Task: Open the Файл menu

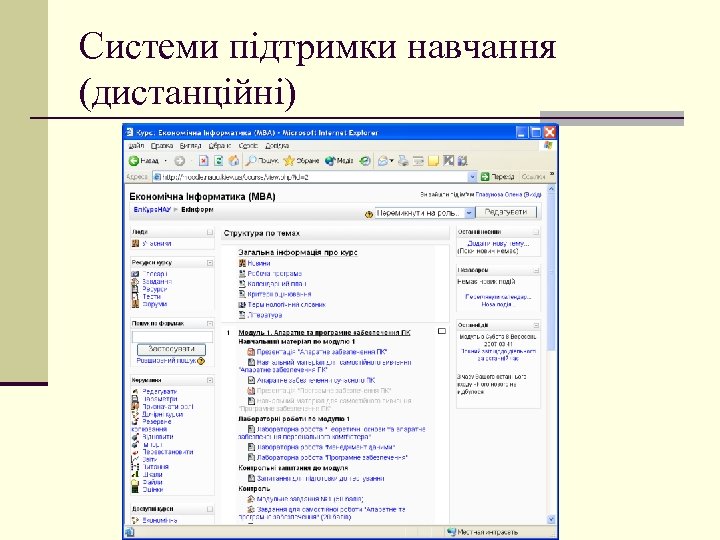Action: [136, 146]
